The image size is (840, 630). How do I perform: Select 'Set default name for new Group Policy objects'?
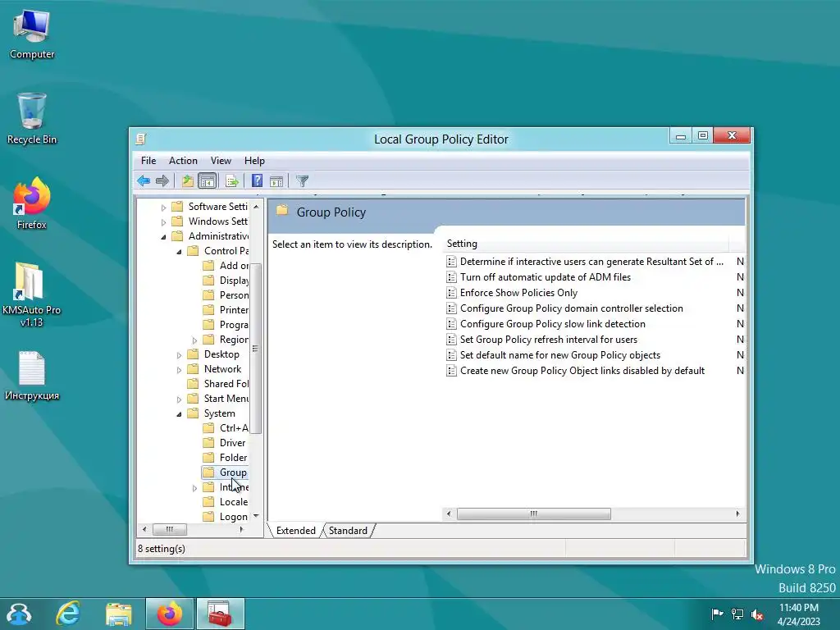pos(560,354)
